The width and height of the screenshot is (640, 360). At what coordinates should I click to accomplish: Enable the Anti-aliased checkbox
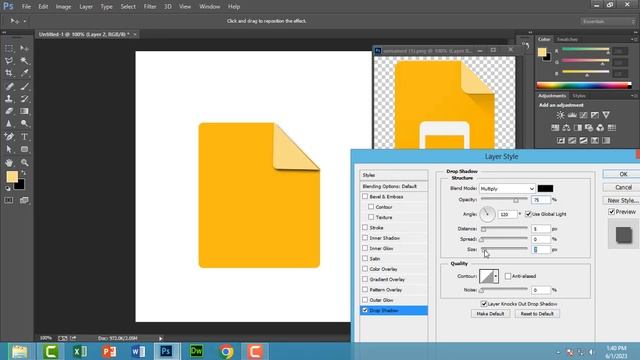[x=508, y=276]
